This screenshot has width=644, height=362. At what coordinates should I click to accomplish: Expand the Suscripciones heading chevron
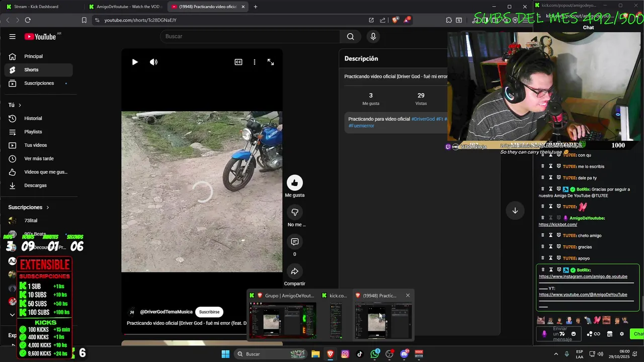point(48,207)
